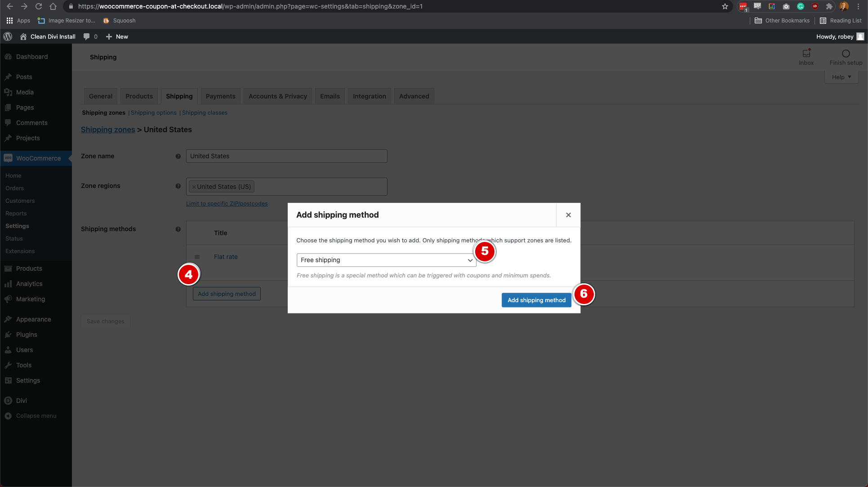
Task: Open the New content menu
Action: click(x=117, y=36)
